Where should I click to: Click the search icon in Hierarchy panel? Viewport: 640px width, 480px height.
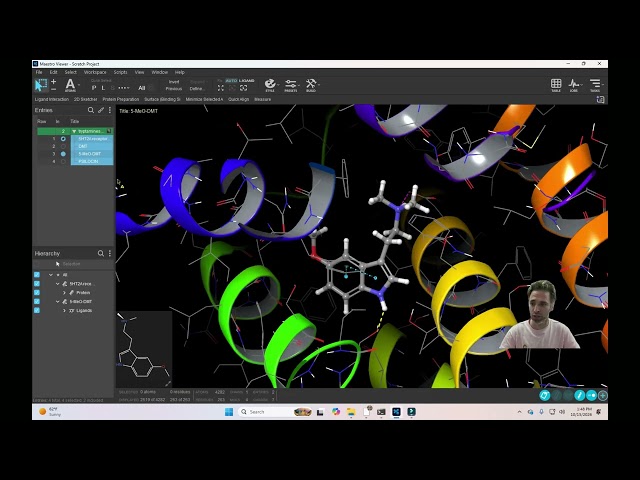100,253
